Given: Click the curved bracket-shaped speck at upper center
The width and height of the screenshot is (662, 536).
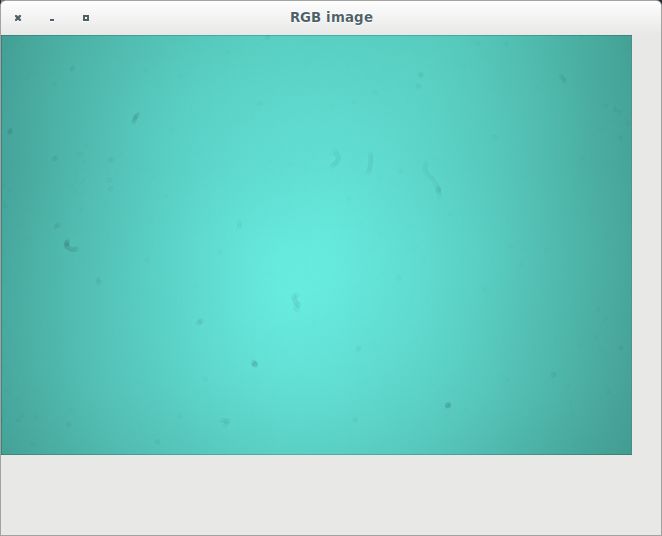Looking at the screenshot, I should pyautogui.click(x=336, y=158).
